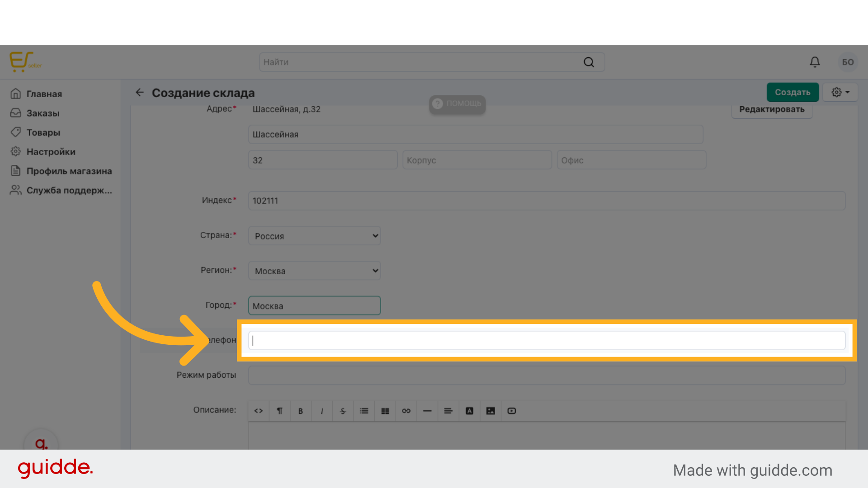This screenshot has height=488, width=868.
Task: Click the italic formatting icon
Action: (322, 411)
